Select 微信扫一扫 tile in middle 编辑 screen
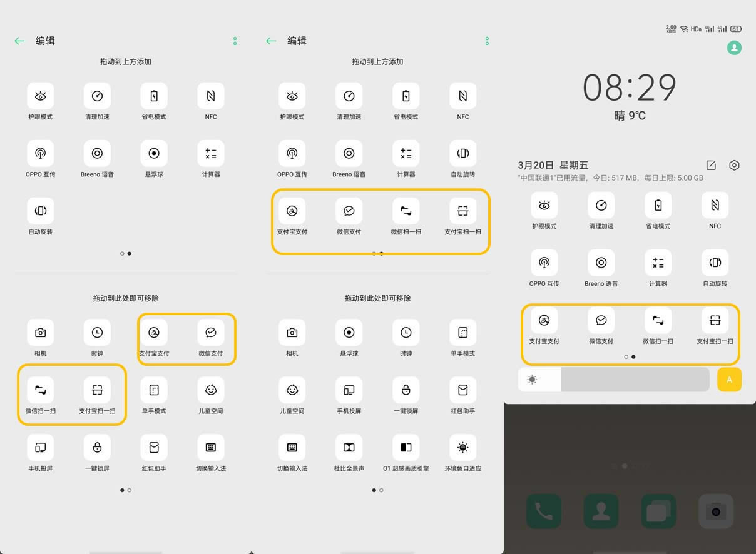 point(406,211)
